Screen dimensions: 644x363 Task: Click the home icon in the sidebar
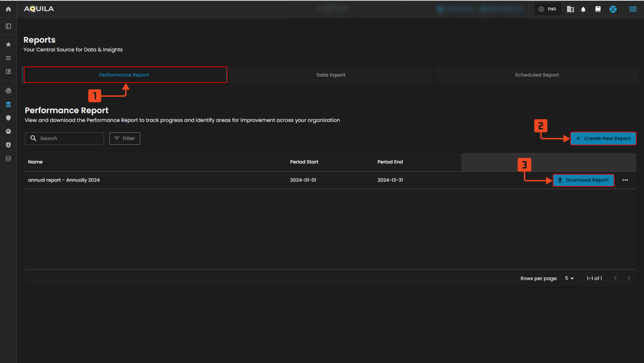coord(8,9)
